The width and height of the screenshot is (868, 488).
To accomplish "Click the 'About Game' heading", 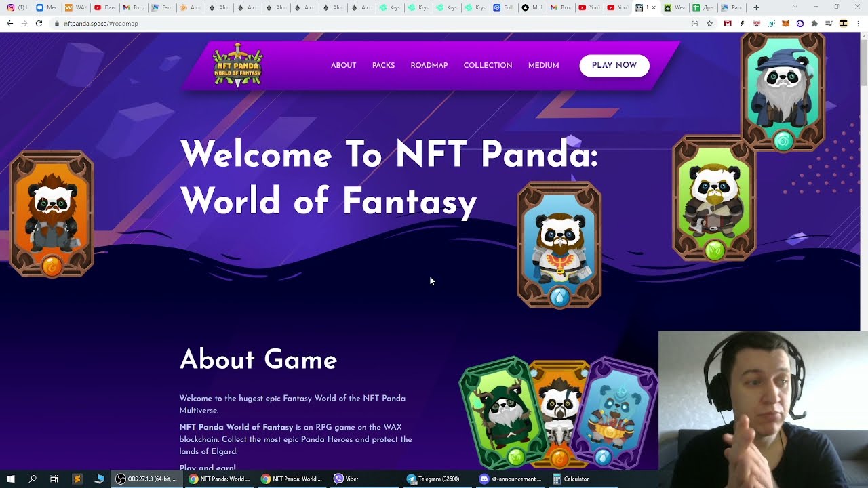I will (x=258, y=360).
